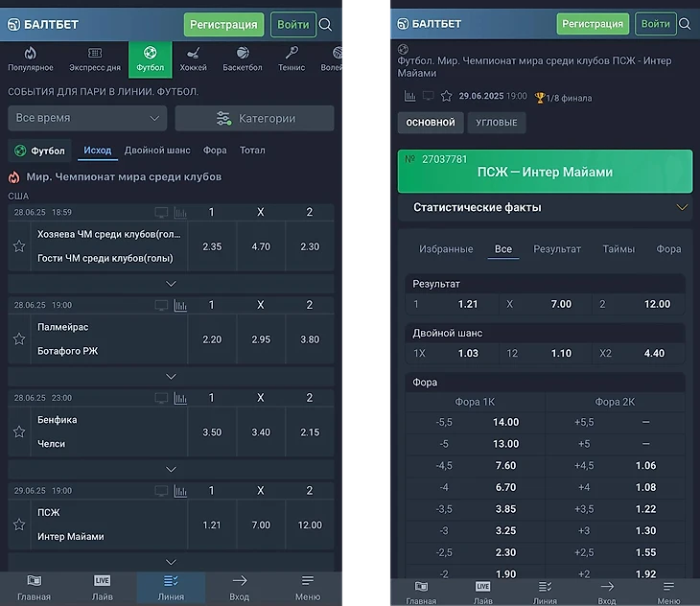Switch to Исход market tab

(97, 151)
